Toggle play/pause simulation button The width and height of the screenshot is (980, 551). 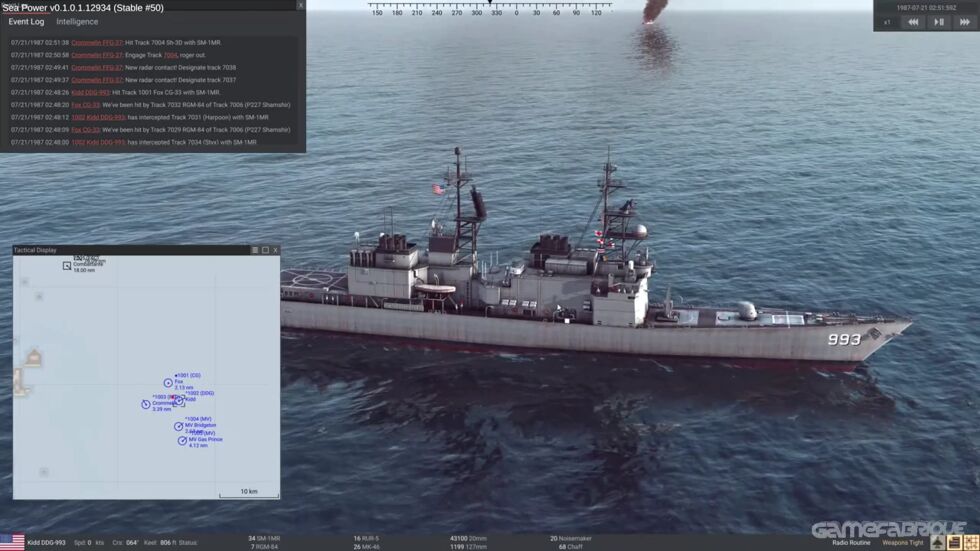[x=939, y=22]
